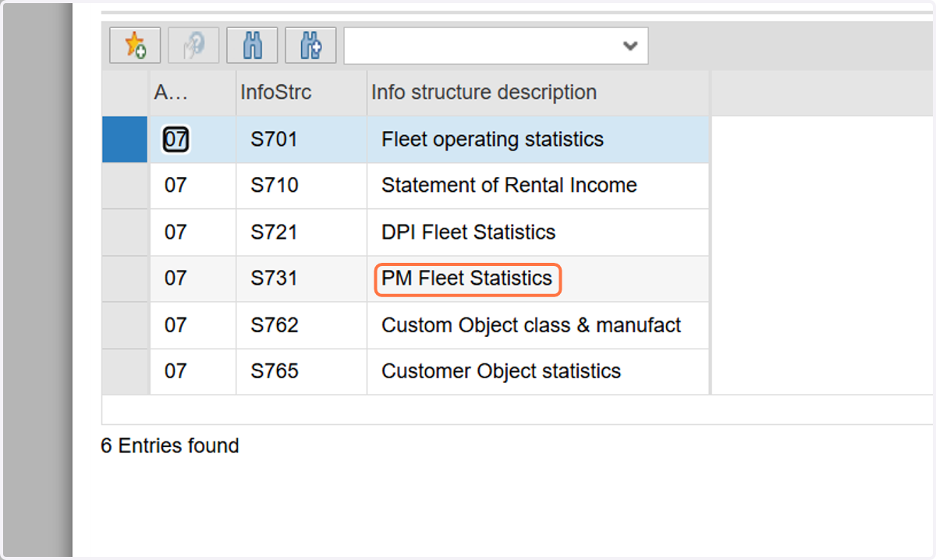The height and width of the screenshot is (560, 936).
Task: Click the 6 Entries found status text
Action: [170, 446]
